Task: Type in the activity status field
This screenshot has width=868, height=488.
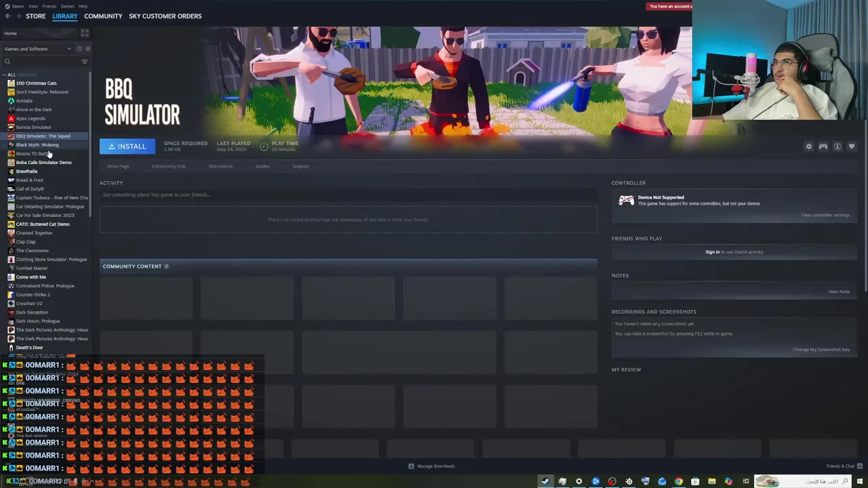Action: tap(348, 195)
